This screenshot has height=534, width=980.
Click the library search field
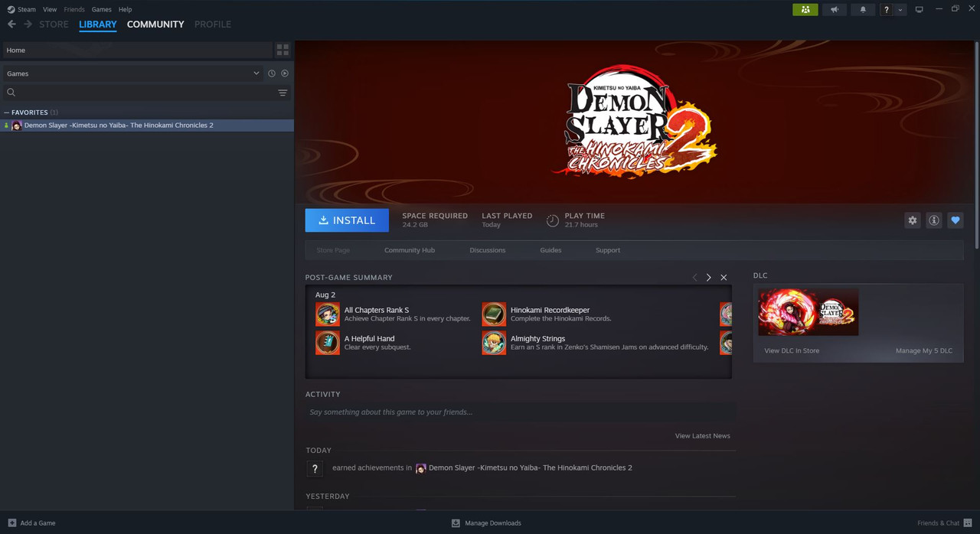pos(138,93)
